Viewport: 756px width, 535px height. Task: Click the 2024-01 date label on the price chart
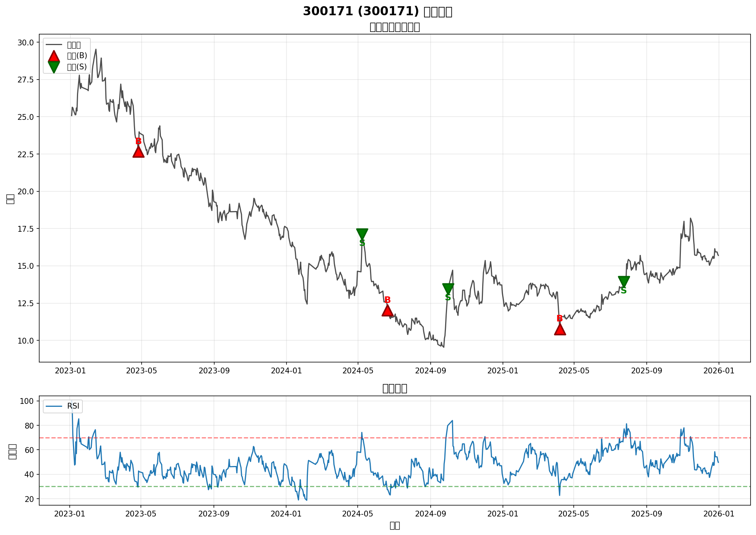pyautogui.click(x=286, y=371)
